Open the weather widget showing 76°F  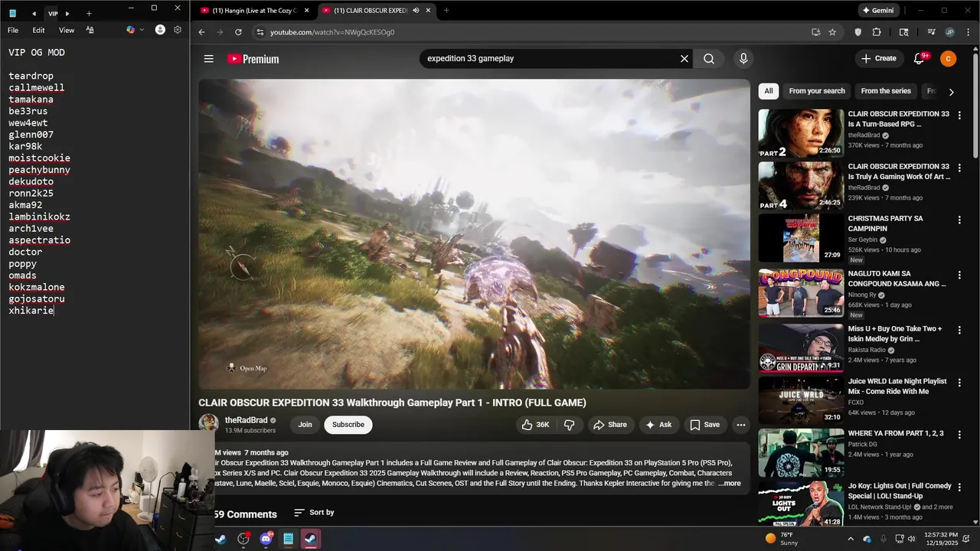coord(782,539)
